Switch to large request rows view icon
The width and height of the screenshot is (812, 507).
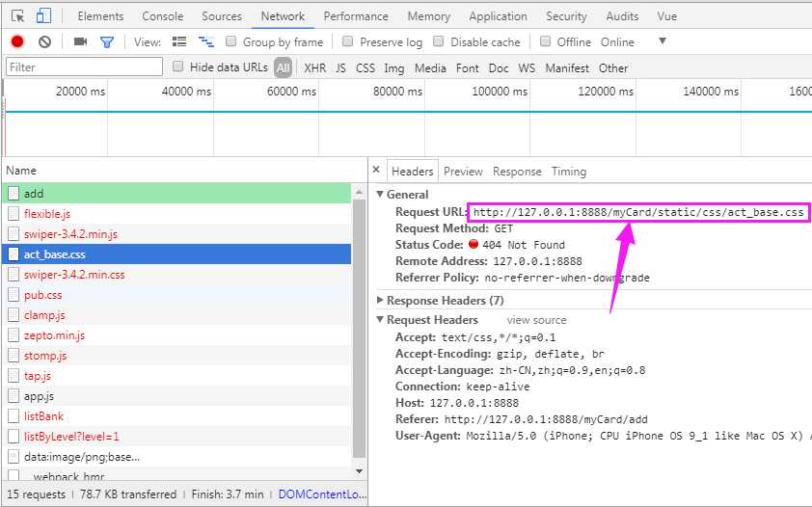click(179, 41)
